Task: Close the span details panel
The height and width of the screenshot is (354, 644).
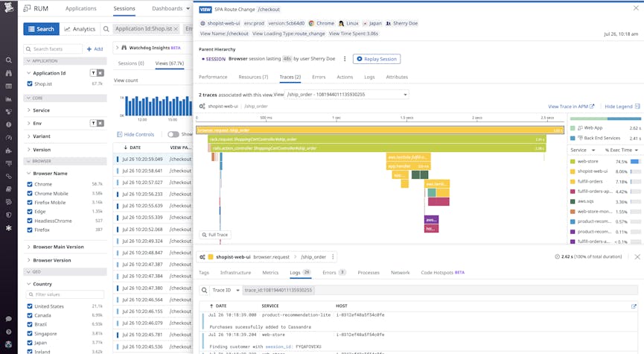Action: [x=637, y=256]
